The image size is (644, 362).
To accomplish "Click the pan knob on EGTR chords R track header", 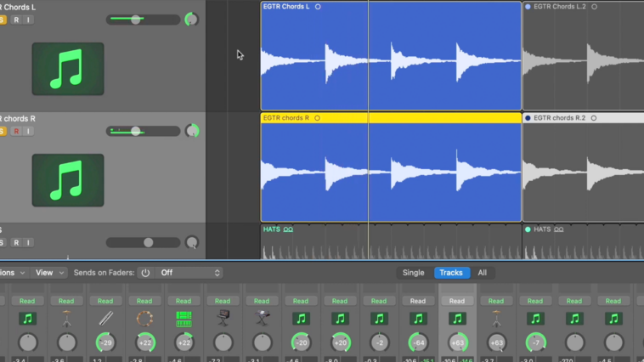I will [192, 131].
